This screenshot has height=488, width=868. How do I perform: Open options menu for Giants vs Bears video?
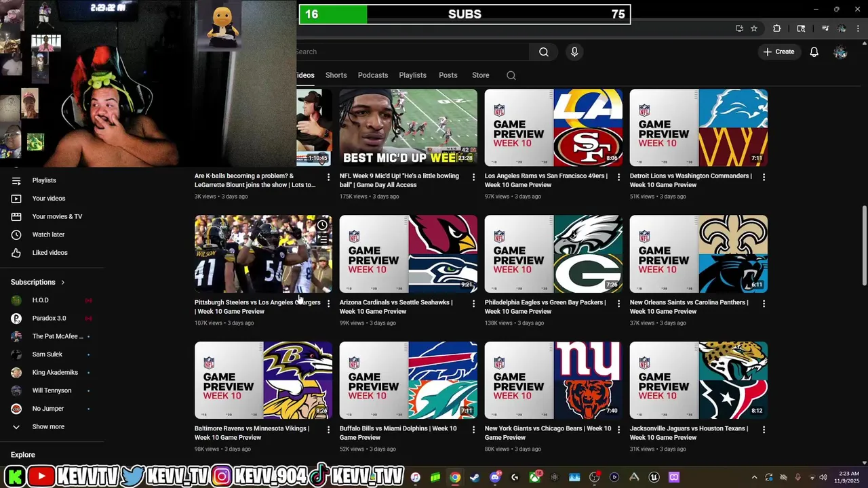pos(618,430)
